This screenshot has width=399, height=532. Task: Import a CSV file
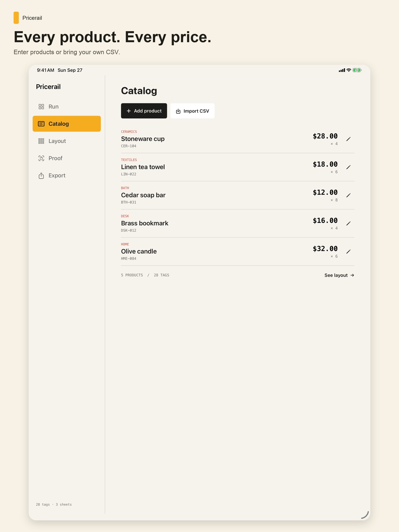[x=192, y=111]
